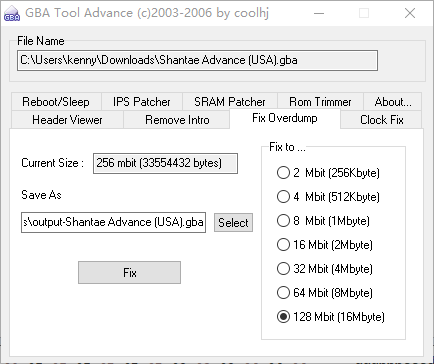This screenshot has height=364, width=434.
Task: Click the "Fix to ..." group label
Action: (287, 147)
